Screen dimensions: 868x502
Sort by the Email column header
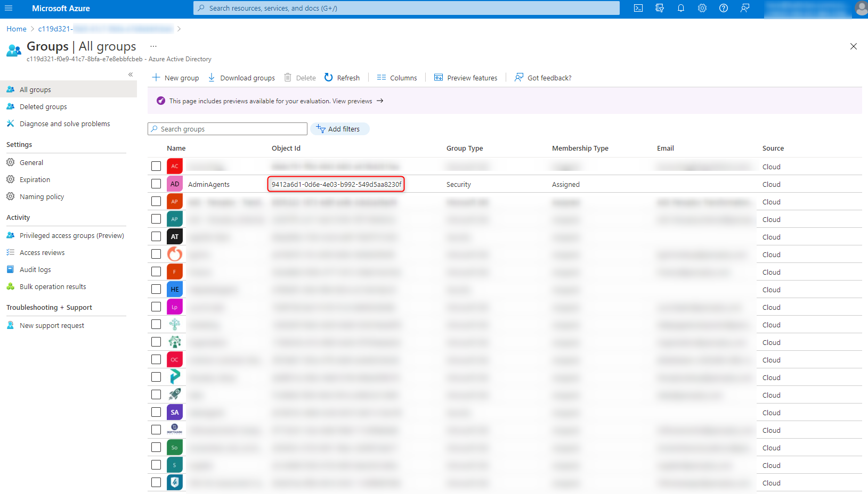click(x=666, y=149)
